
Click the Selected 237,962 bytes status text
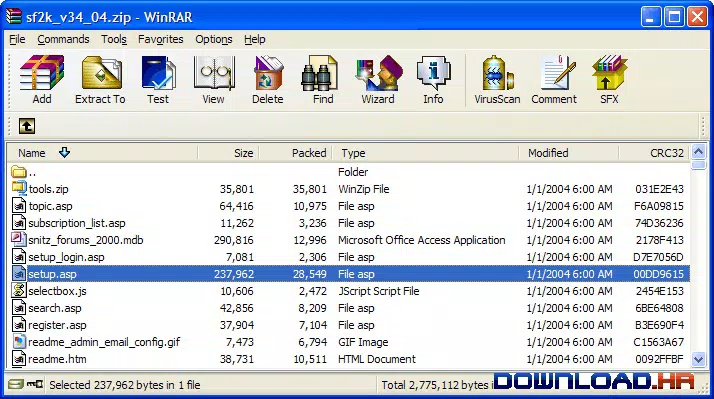[x=125, y=385]
